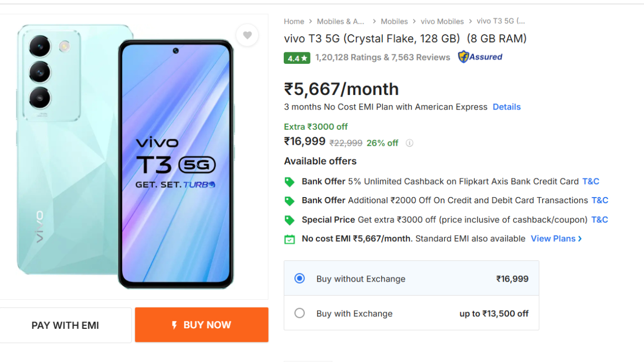
Task: Expand View Plans chevron link
Action: 556,239
